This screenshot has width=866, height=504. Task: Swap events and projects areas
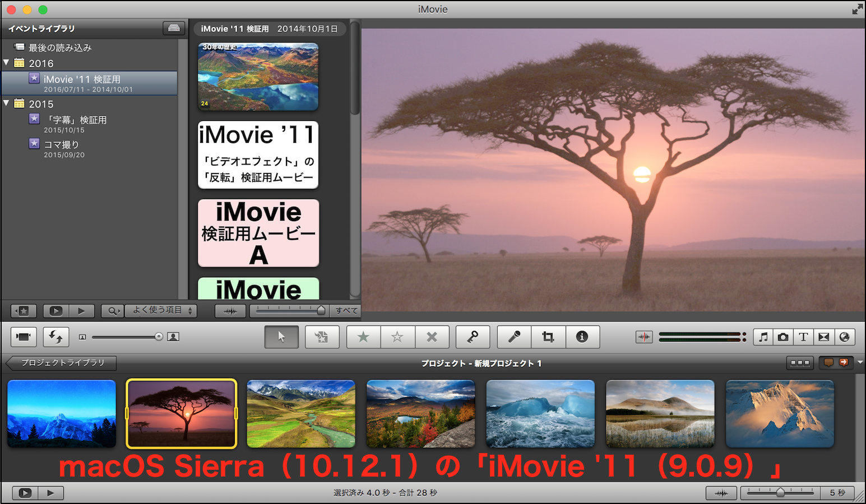click(x=55, y=337)
